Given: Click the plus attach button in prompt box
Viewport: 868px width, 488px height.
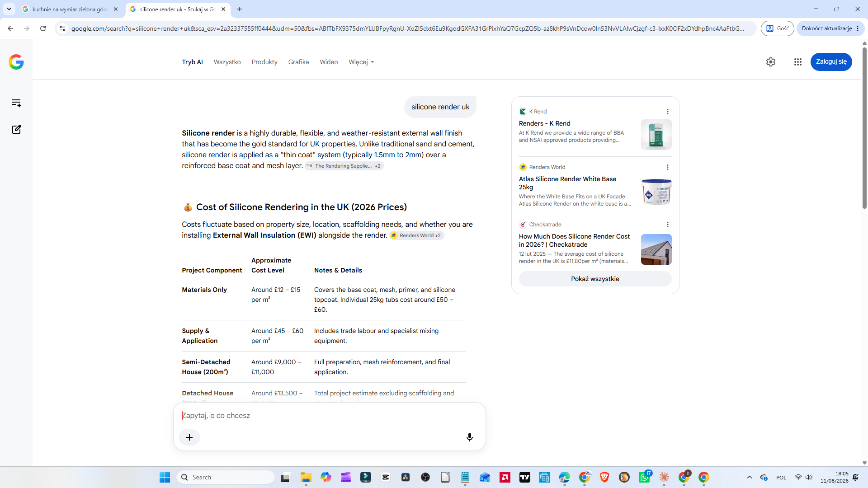Looking at the screenshot, I should pos(189,437).
